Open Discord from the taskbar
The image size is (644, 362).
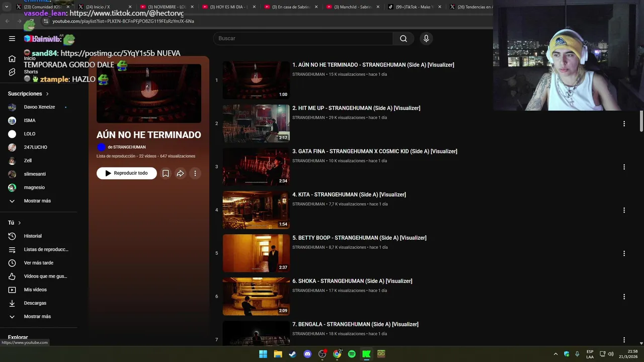click(307, 354)
